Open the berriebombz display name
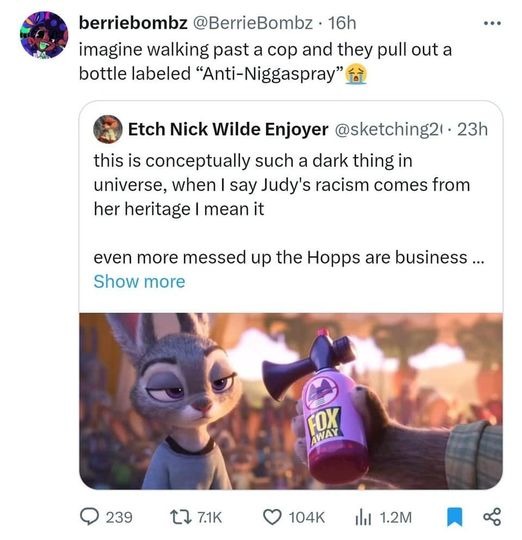The height and width of the screenshot is (540, 522). click(x=133, y=23)
